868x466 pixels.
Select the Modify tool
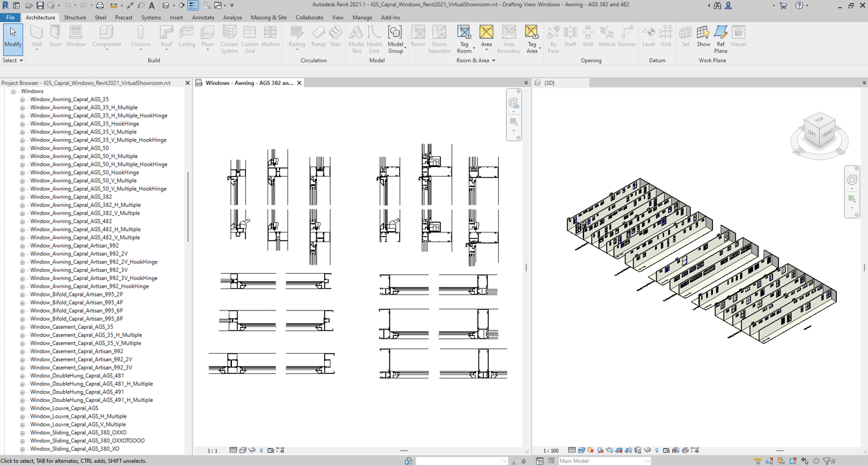pyautogui.click(x=13, y=38)
